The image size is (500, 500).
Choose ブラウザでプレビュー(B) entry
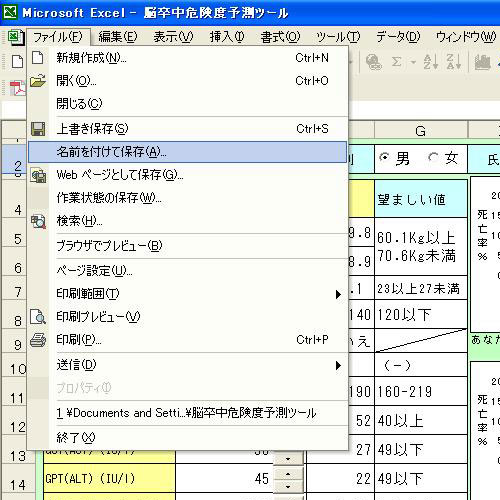(x=188, y=246)
